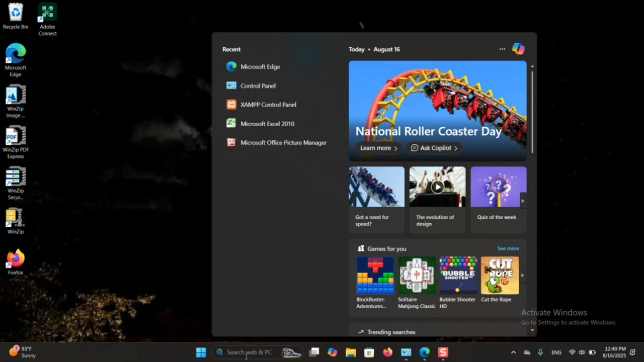Launch Firefox from the taskbar
Screen dimensions: 644x362
(387, 352)
